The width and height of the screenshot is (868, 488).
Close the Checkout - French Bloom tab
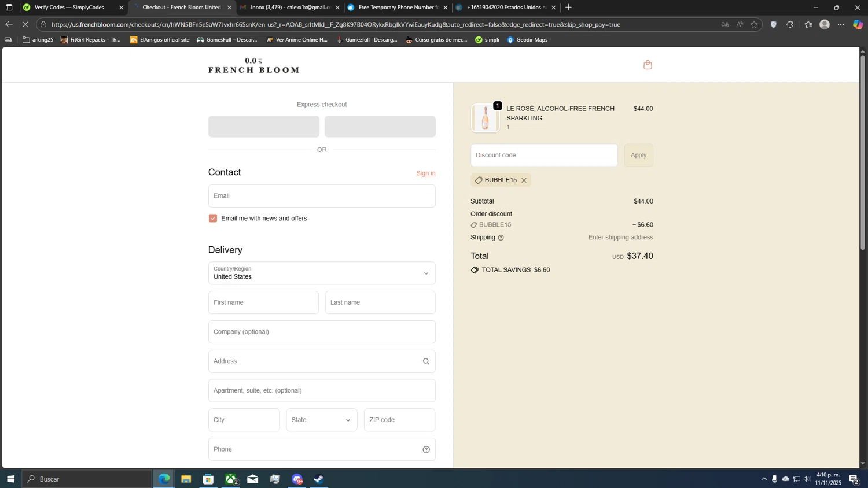coord(229,8)
